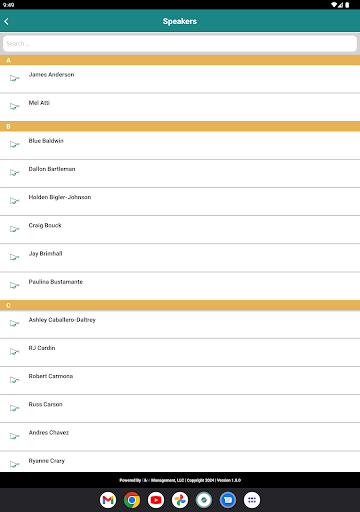
Task: Tap speaker icon beside James Anderson
Action: (x=14, y=78)
